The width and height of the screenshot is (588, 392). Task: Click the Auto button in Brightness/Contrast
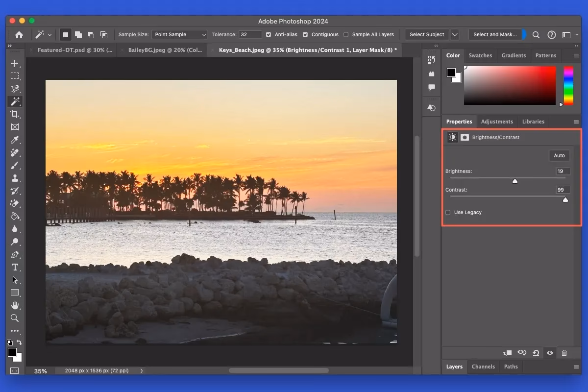tap(559, 155)
